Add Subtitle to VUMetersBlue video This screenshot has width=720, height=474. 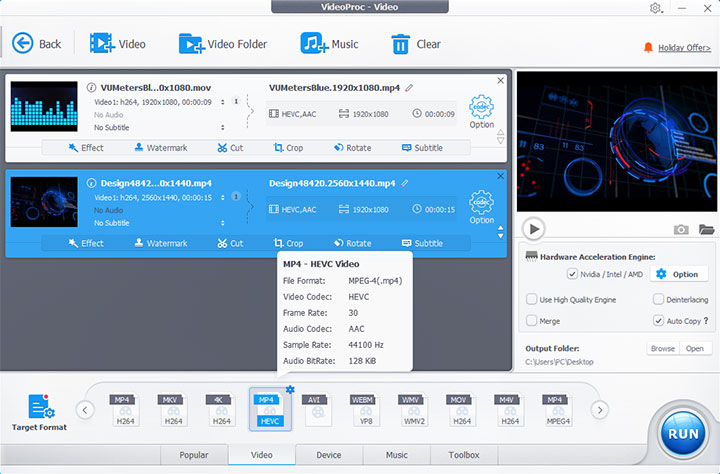422,147
